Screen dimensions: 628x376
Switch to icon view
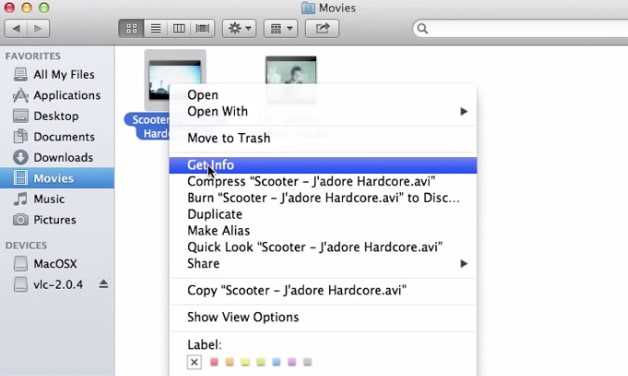tap(131, 28)
